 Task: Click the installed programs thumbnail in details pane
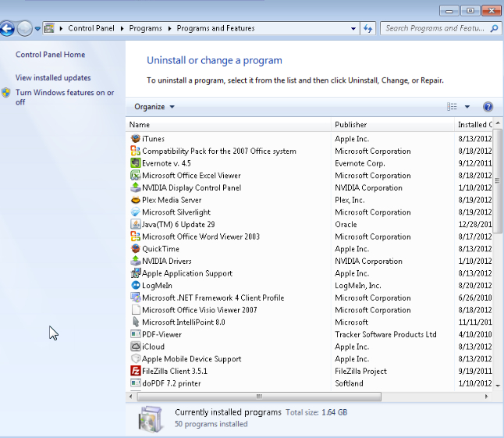click(151, 419)
